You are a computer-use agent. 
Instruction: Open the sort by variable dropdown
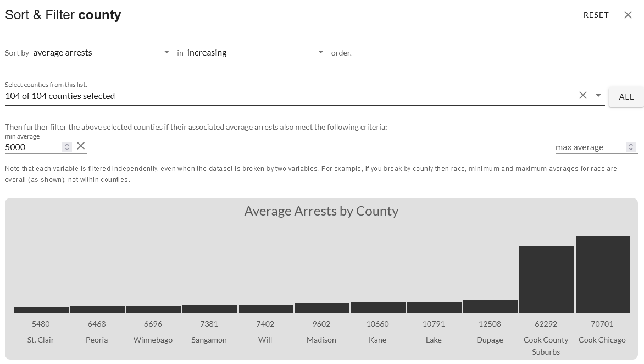pyautogui.click(x=103, y=53)
